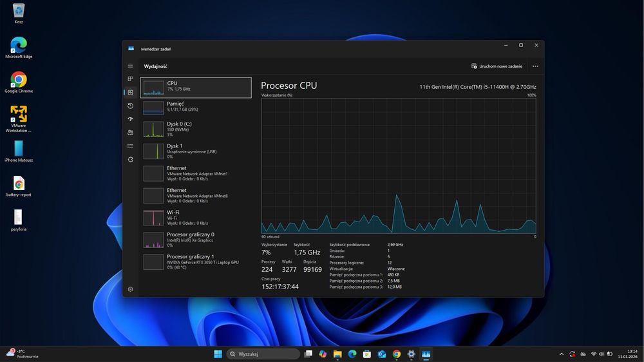644x362 pixels.
Task: Click the 'Procesor CPU' heading
Action: pos(289,86)
